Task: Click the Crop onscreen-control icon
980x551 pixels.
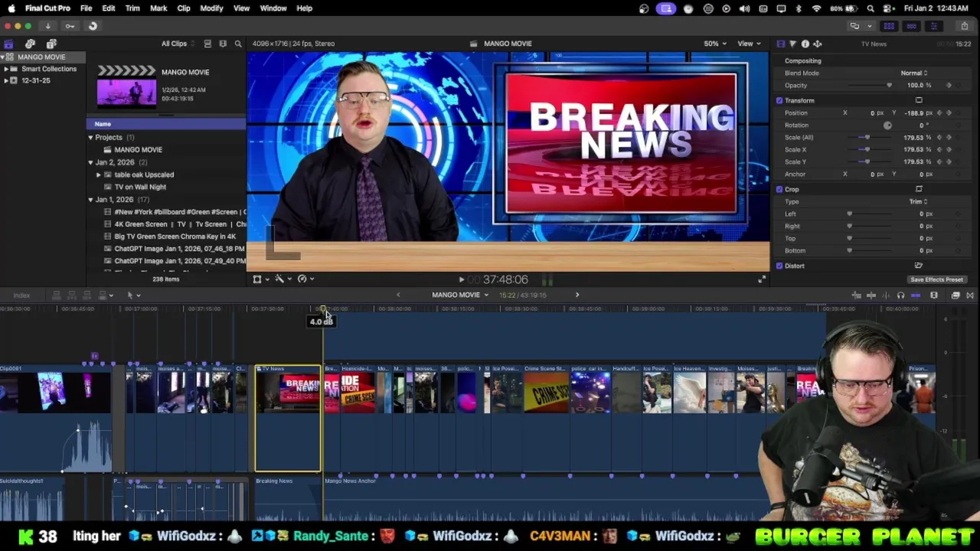Action: (919, 189)
